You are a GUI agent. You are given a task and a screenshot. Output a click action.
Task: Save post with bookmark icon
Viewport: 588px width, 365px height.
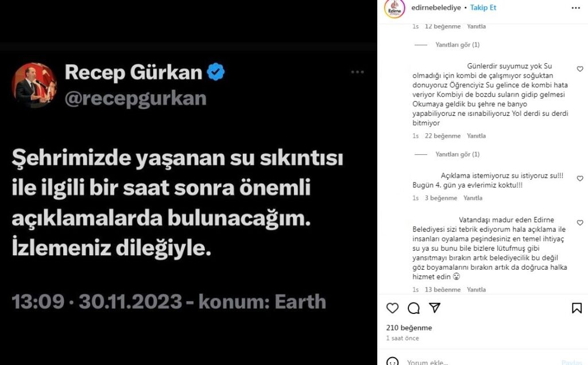pos(577,308)
